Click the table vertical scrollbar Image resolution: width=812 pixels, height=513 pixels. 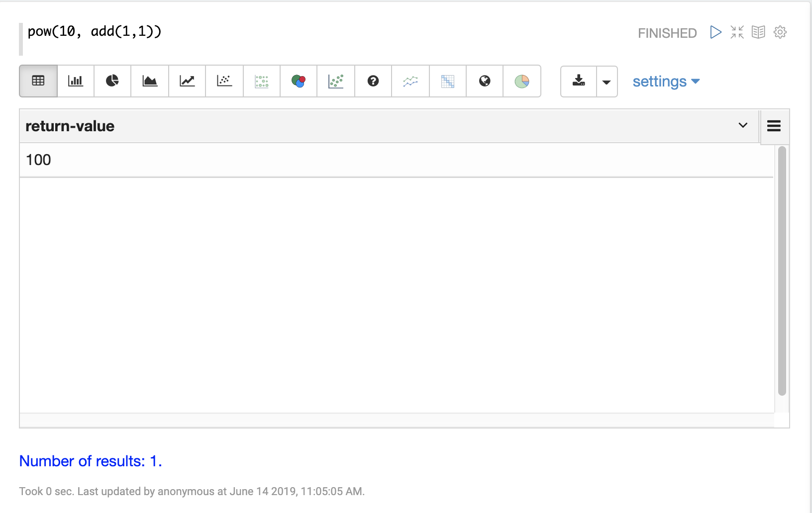[782, 271]
